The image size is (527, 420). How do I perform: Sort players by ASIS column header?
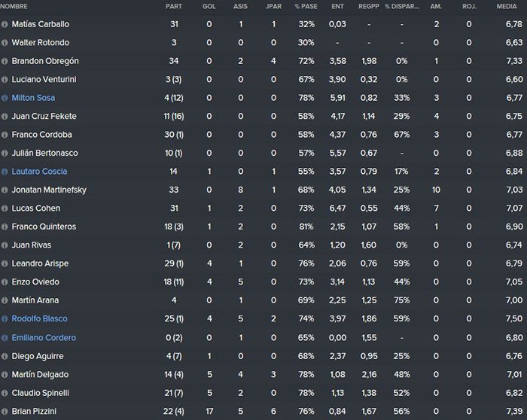(240, 6)
